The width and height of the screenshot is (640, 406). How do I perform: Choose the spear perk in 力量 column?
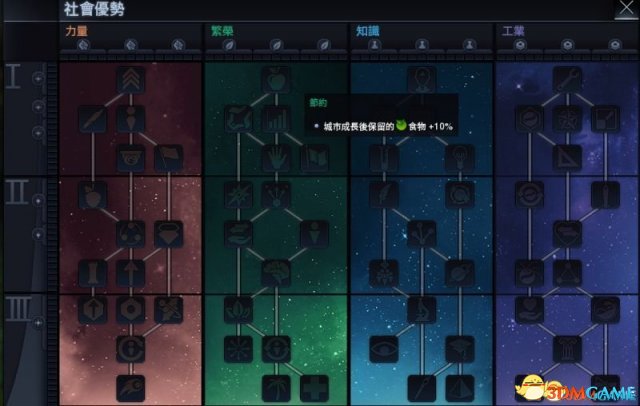coord(93,119)
